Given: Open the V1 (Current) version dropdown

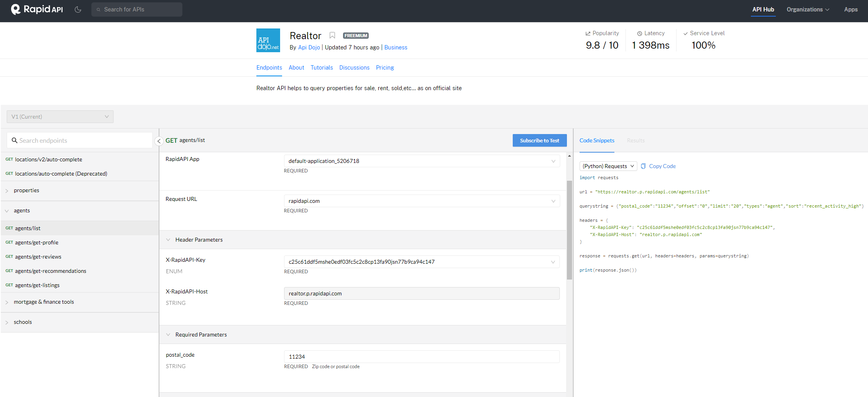Looking at the screenshot, I should tap(60, 117).
